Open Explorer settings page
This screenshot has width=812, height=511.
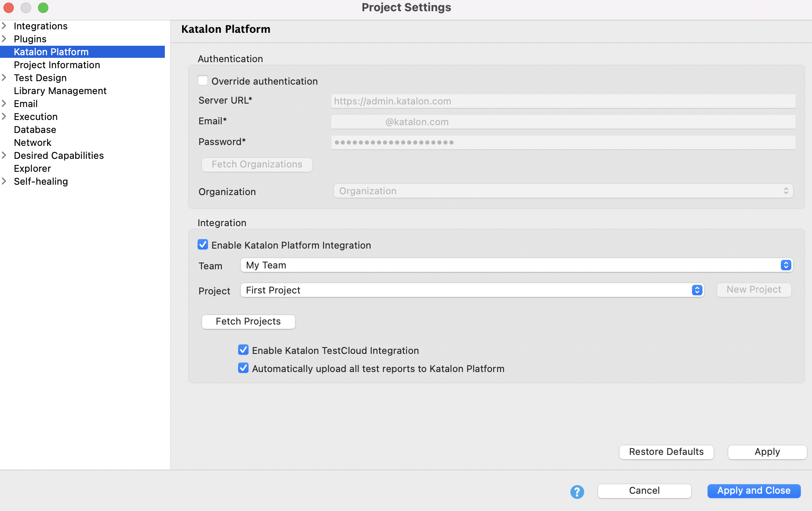click(x=32, y=168)
